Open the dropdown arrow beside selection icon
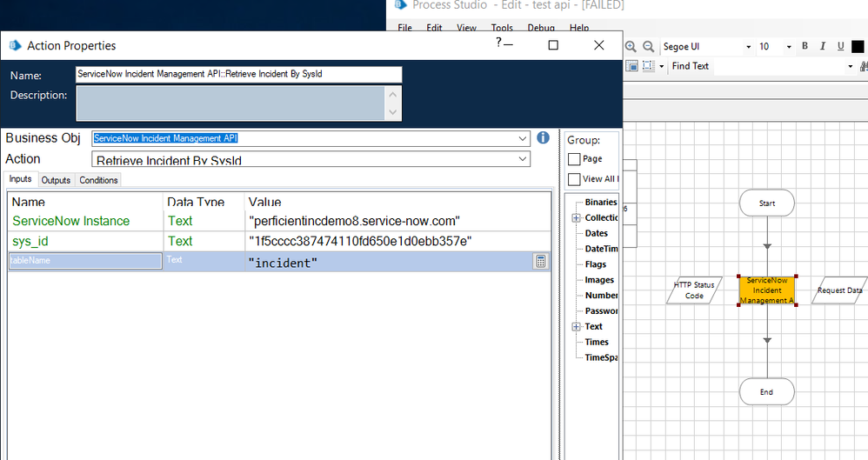 point(662,66)
